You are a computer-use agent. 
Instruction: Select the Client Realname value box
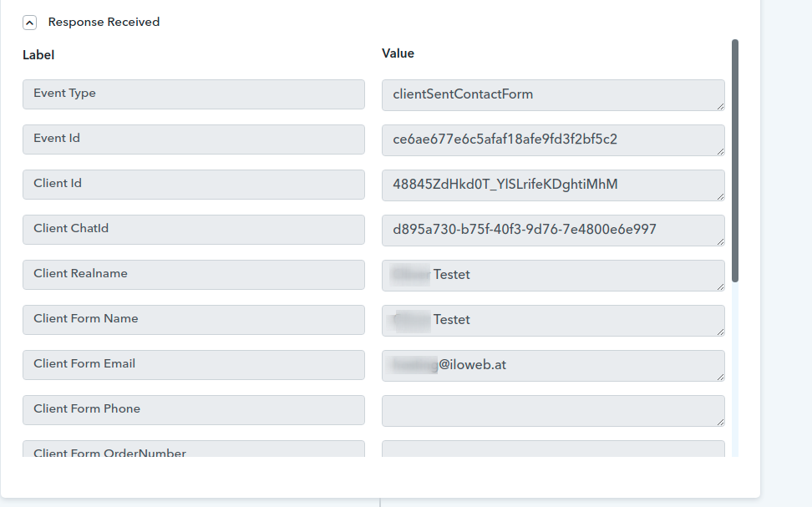pyautogui.click(x=553, y=275)
